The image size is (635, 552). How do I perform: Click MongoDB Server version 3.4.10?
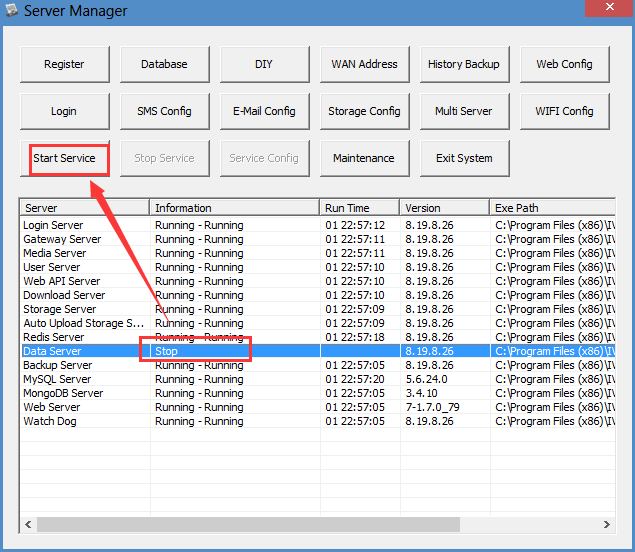422,393
